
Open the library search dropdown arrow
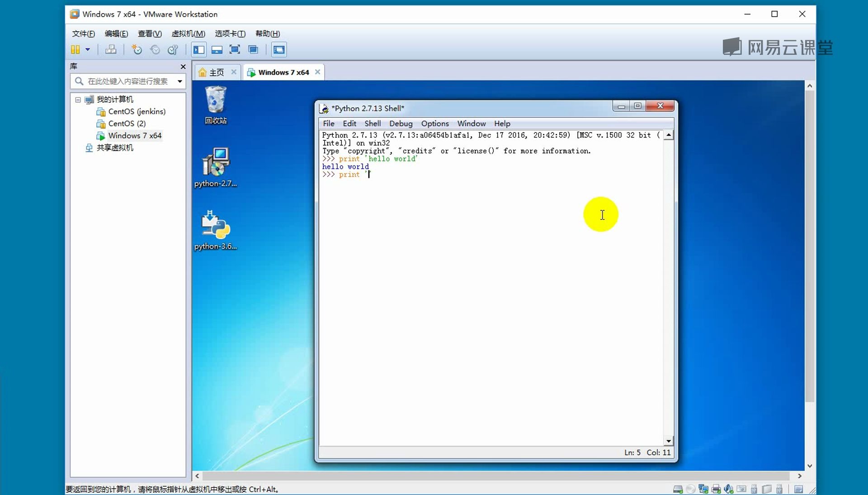[180, 81]
